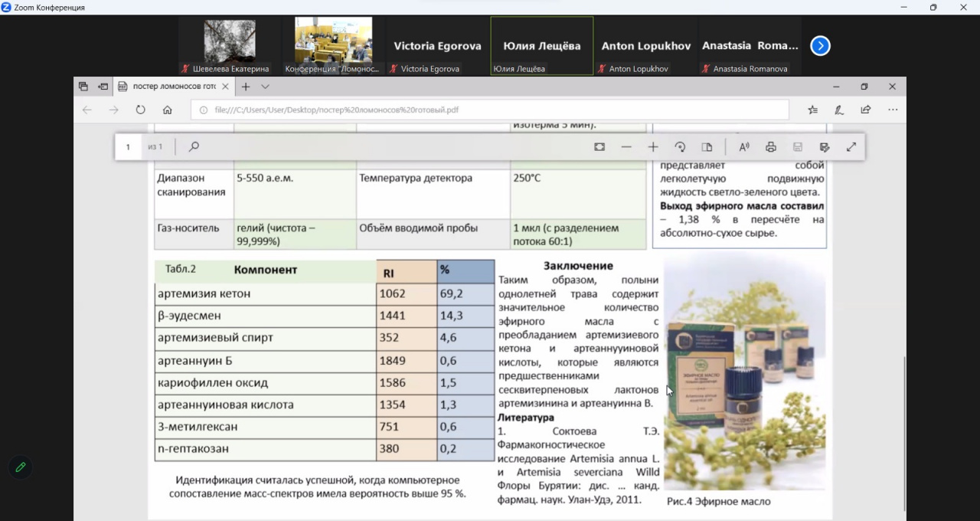Show more Zoom participants with arrow
Image resolution: width=980 pixels, height=521 pixels.
820,46
